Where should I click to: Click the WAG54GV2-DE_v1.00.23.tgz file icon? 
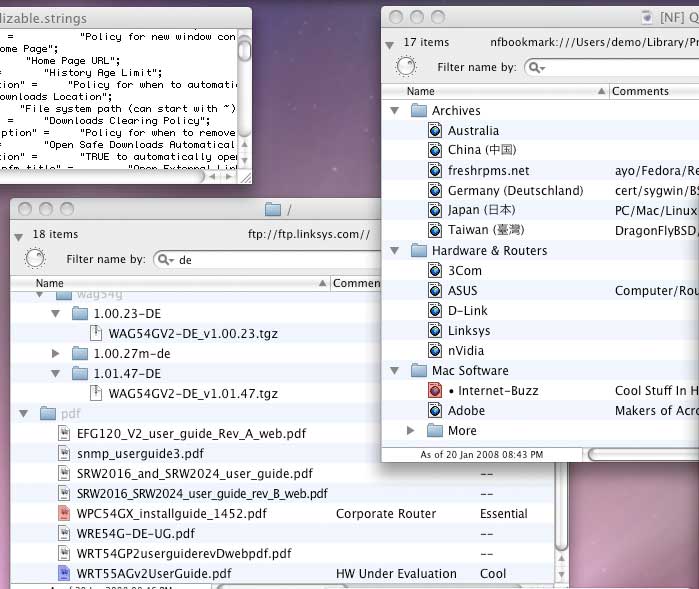(x=96, y=334)
